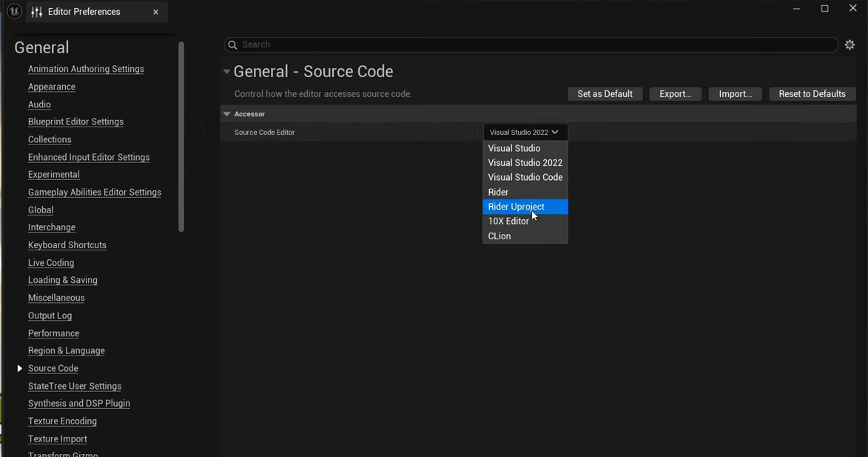Viewport: 868px width, 457px height.
Task: Click Reset to Defaults button
Action: tap(812, 94)
